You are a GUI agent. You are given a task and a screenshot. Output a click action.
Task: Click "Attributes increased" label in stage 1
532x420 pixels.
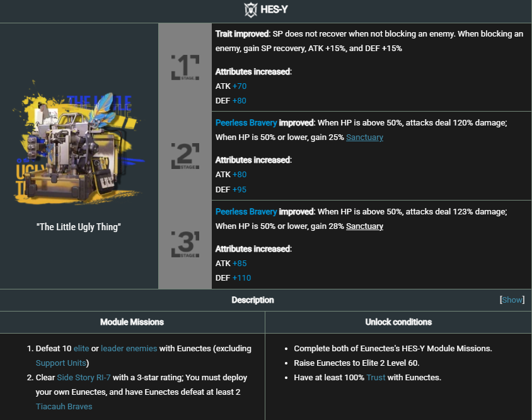[253, 72]
